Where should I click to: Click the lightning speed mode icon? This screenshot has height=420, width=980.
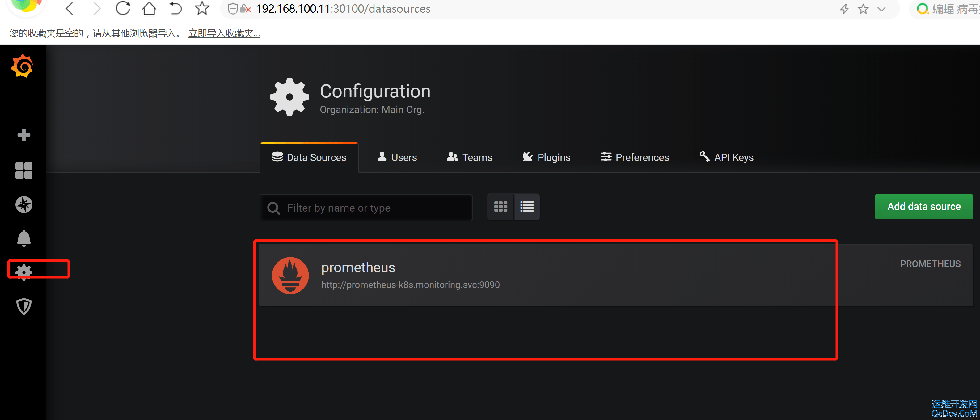[844, 9]
